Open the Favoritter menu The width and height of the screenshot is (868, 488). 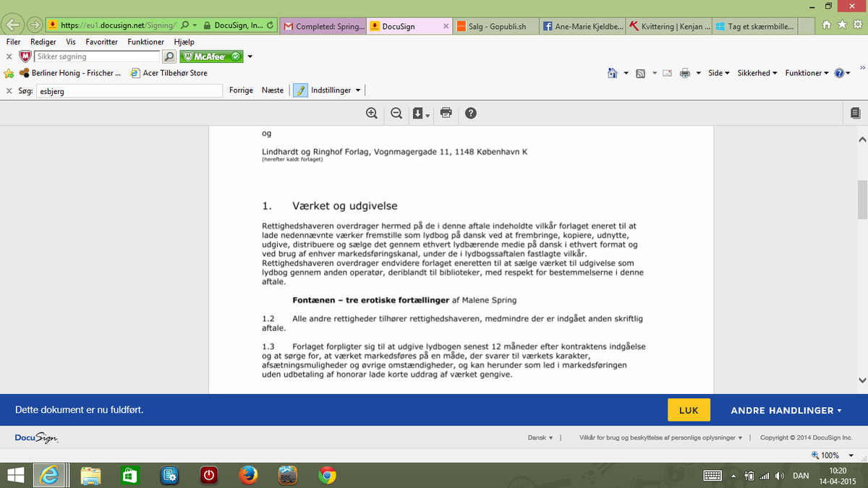[x=101, y=42]
